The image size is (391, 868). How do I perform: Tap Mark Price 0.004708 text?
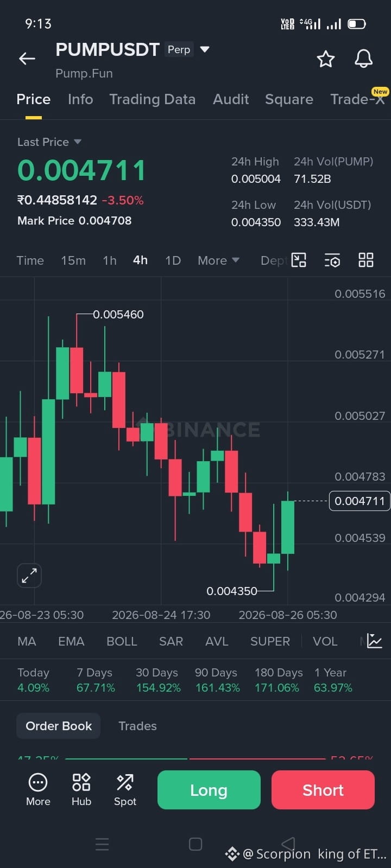(x=74, y=221)
